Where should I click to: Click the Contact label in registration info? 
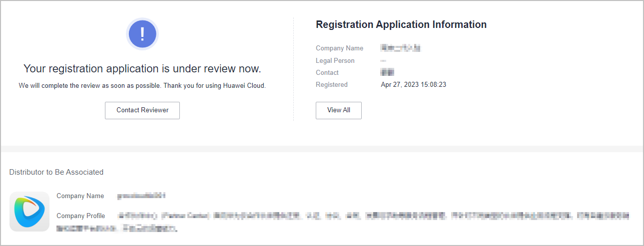click(327, 73)
